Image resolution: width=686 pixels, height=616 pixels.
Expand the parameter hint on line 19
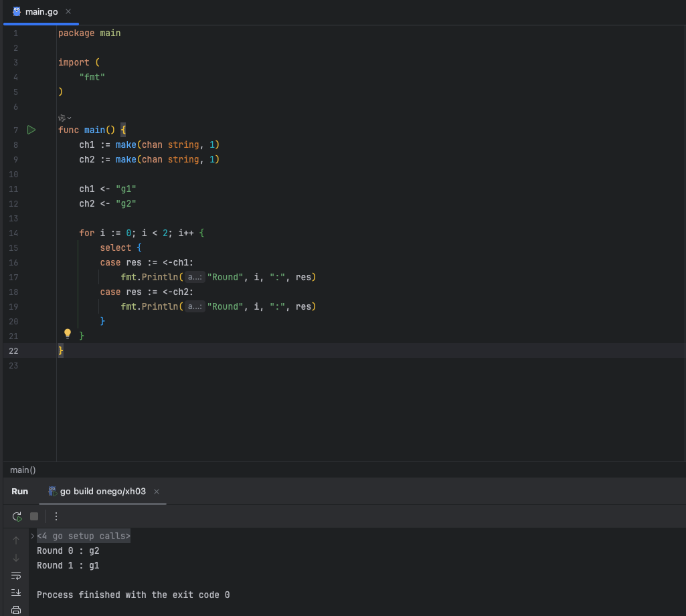(195, 306)
